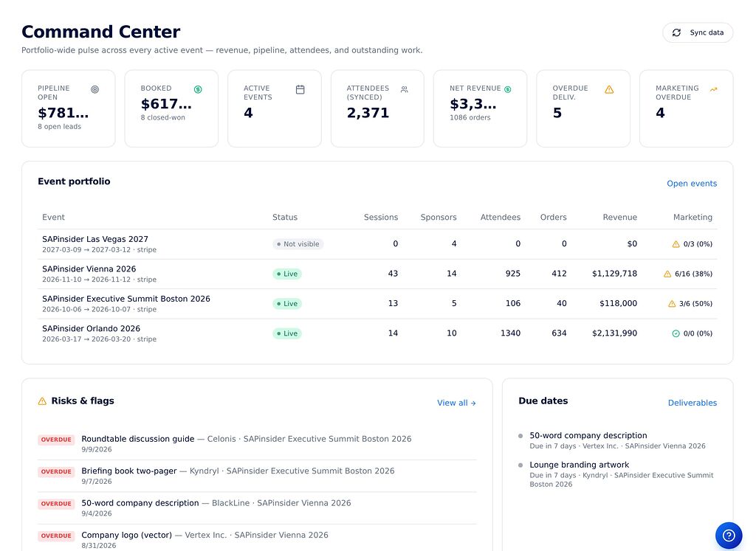Open Lounge branding artwork due date item

tap(618, 474)
